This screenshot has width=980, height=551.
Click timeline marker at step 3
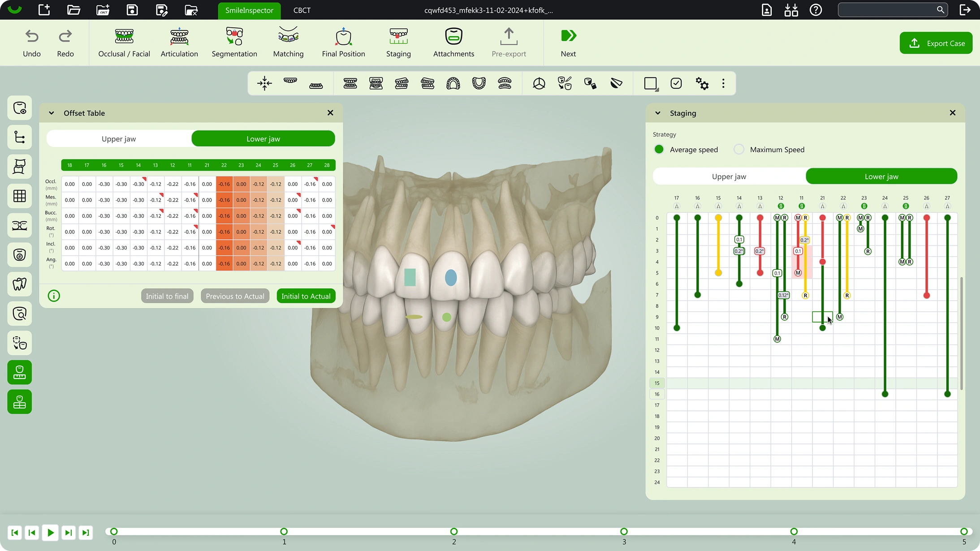[x=624, y=532]
